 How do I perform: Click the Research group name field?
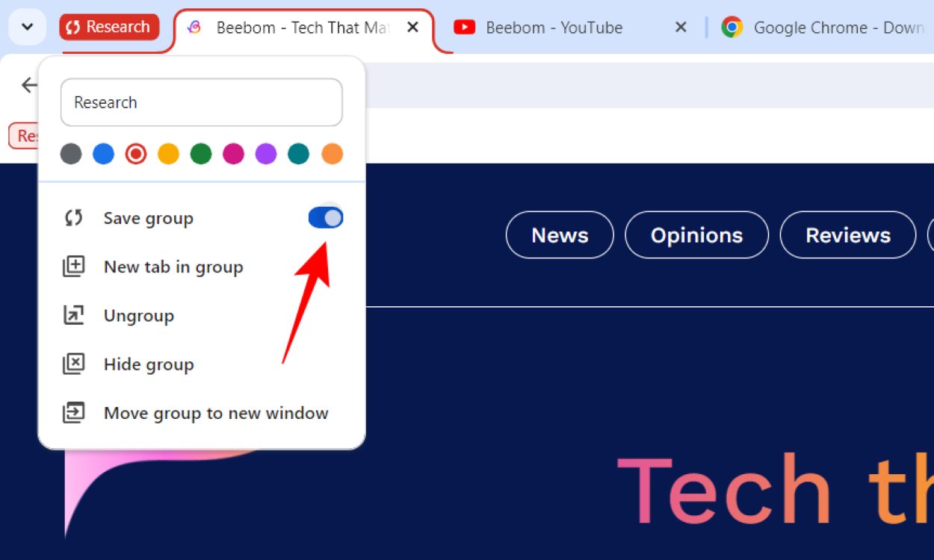point(200,102)
